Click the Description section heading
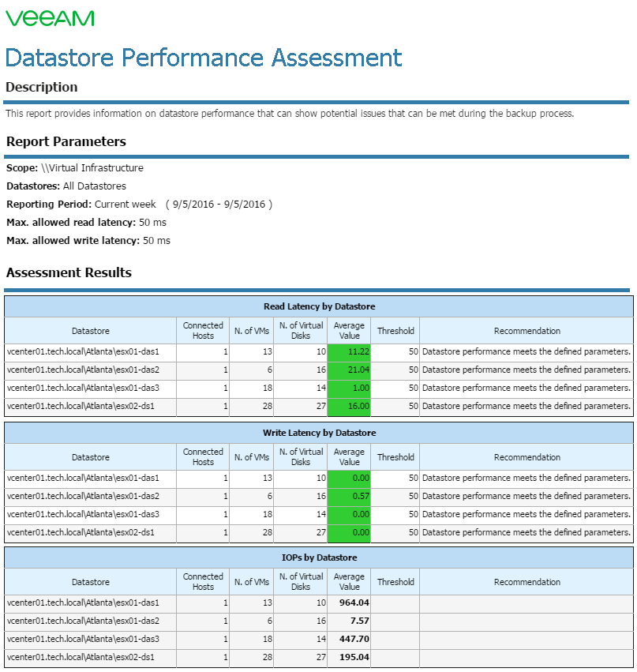Image resolution: width=637 pixels, height=672 pixels. [x=42, y=87]
